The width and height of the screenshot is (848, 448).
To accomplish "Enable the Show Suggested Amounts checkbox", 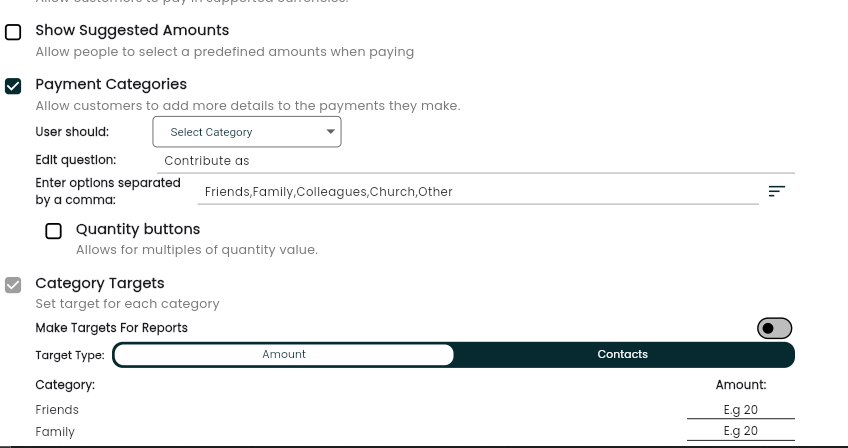I will coord(13,32).
